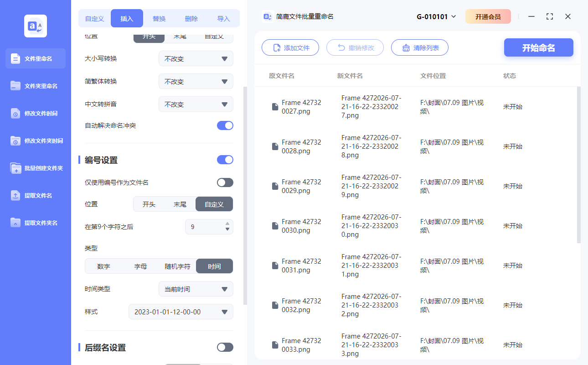Switch to 替换 tab

[x=159, y=19]
